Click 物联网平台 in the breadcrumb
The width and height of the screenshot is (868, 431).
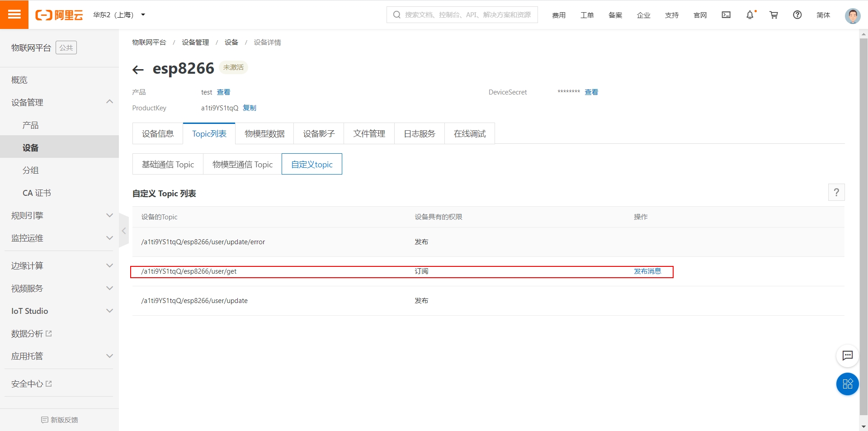(149, 43)
